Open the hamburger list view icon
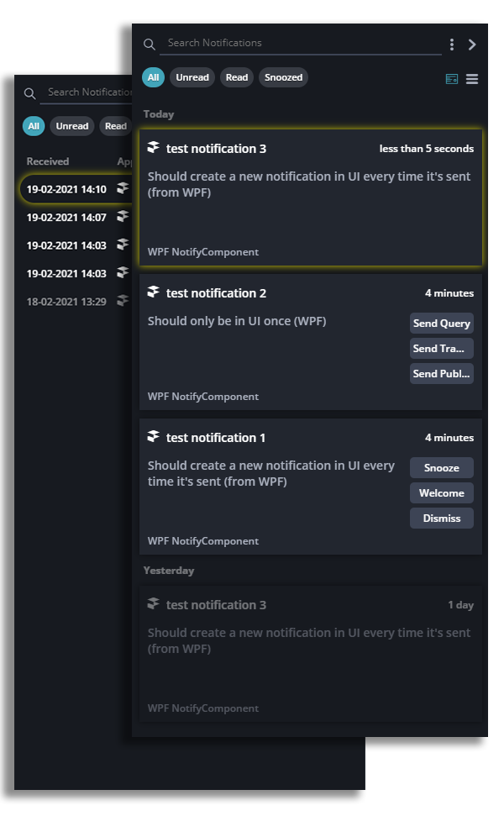 [x=472, y=79]
